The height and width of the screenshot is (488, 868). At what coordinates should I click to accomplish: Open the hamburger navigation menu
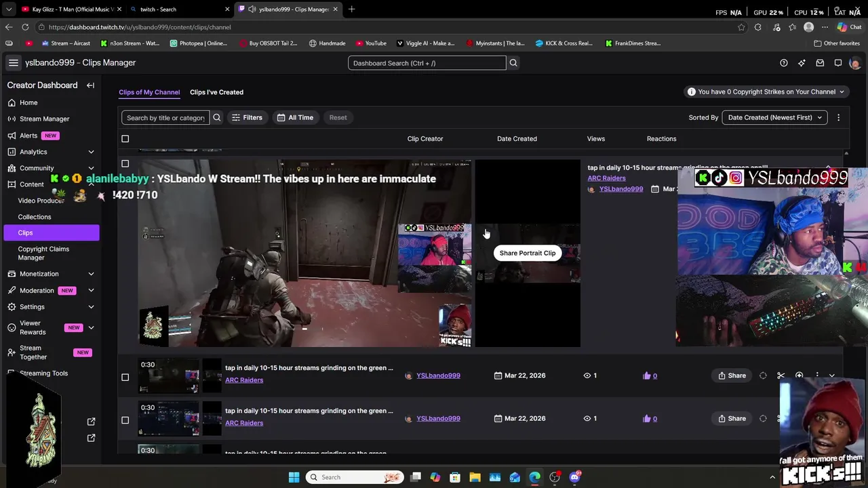[13, 63]
